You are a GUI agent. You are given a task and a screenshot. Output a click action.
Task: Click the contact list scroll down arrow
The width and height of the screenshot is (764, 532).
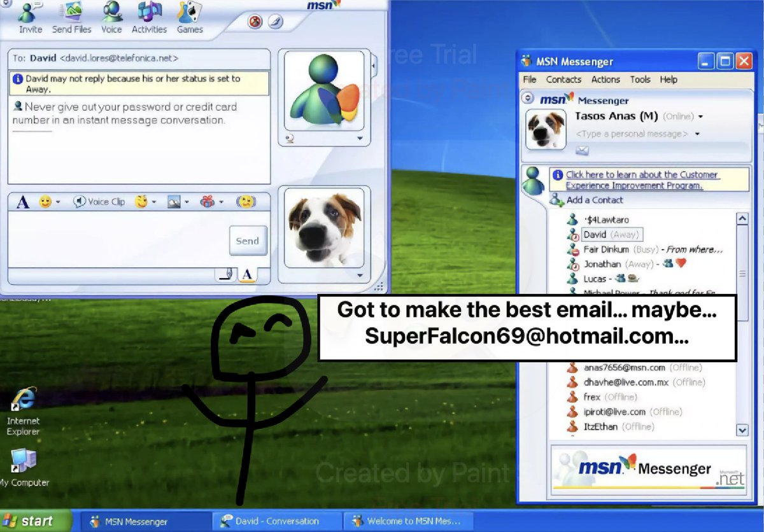click(742, 430)
